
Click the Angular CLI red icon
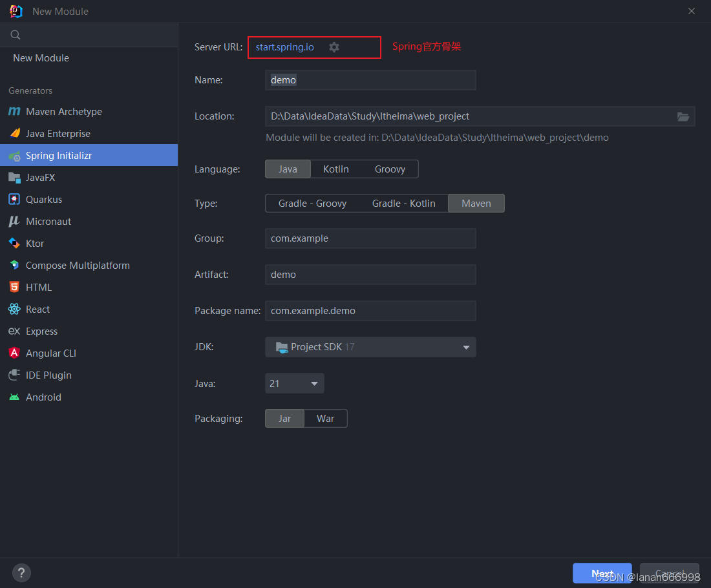(x=14, y=353)
